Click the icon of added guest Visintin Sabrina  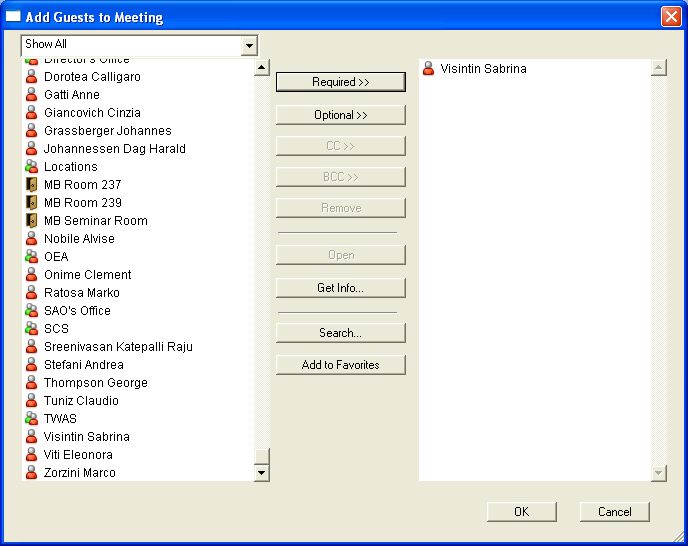point(429,69)
